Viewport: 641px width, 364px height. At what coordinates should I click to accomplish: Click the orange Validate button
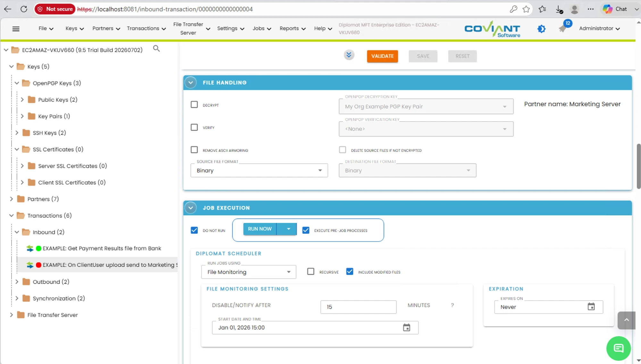pos(382,56)
